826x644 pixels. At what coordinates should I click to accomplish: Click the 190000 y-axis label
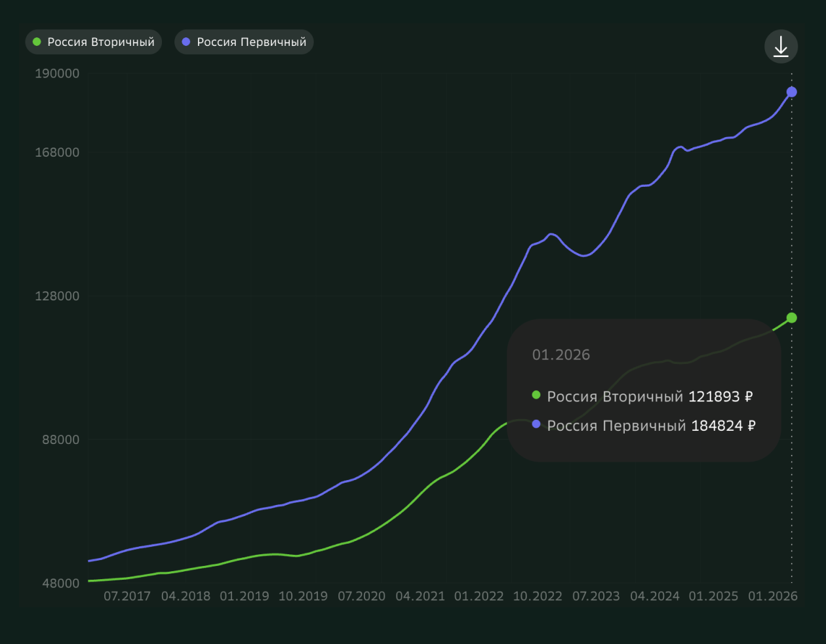pos(57,73)
